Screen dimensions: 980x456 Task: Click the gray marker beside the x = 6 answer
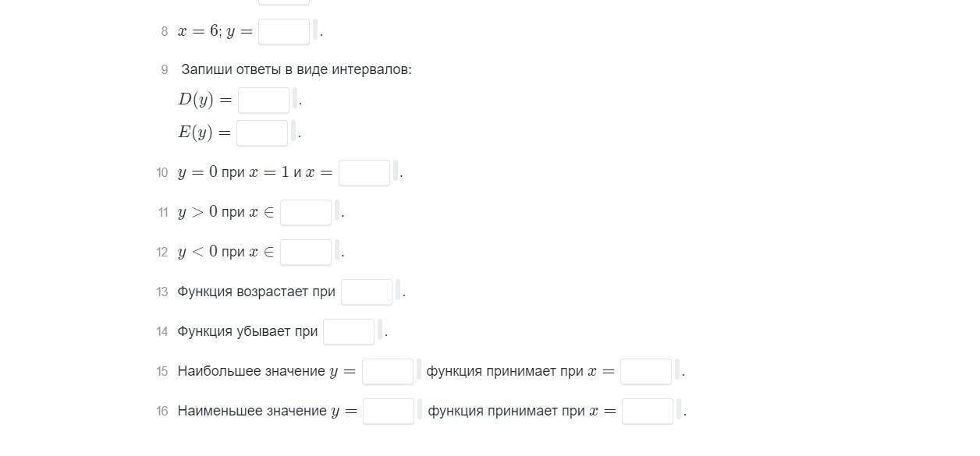315,30
